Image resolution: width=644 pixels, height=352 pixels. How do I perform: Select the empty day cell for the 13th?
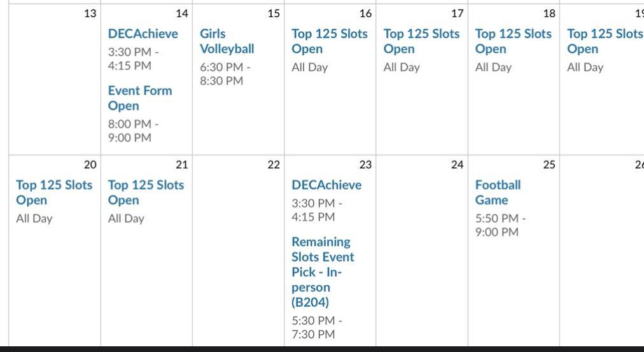[x=54, y=83]
